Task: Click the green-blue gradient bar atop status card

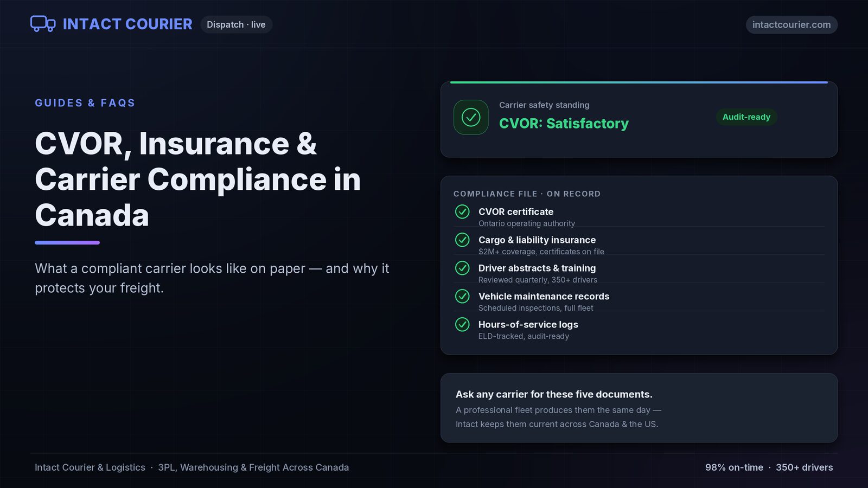Action: coord(639,82)
